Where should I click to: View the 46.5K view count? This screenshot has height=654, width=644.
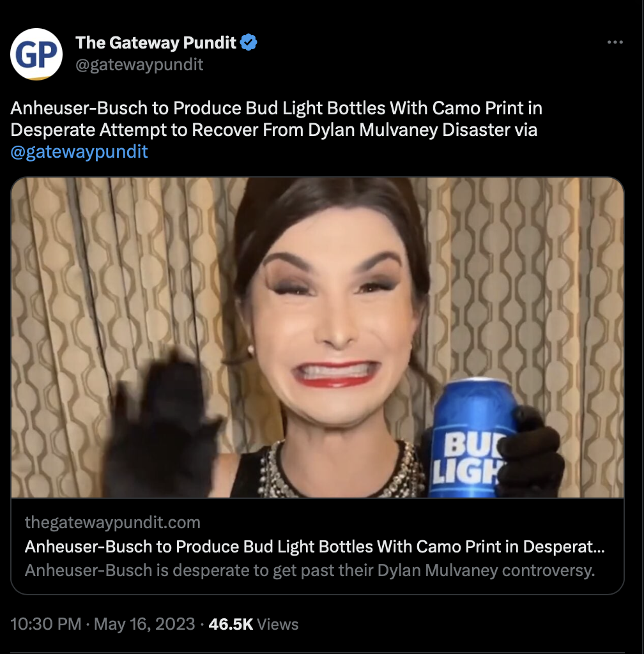point(231,624)
